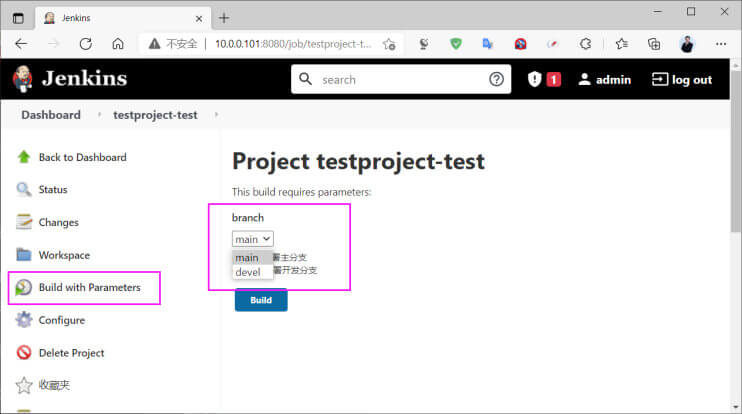
Task: Open the Workspace link
Action: 64,255
